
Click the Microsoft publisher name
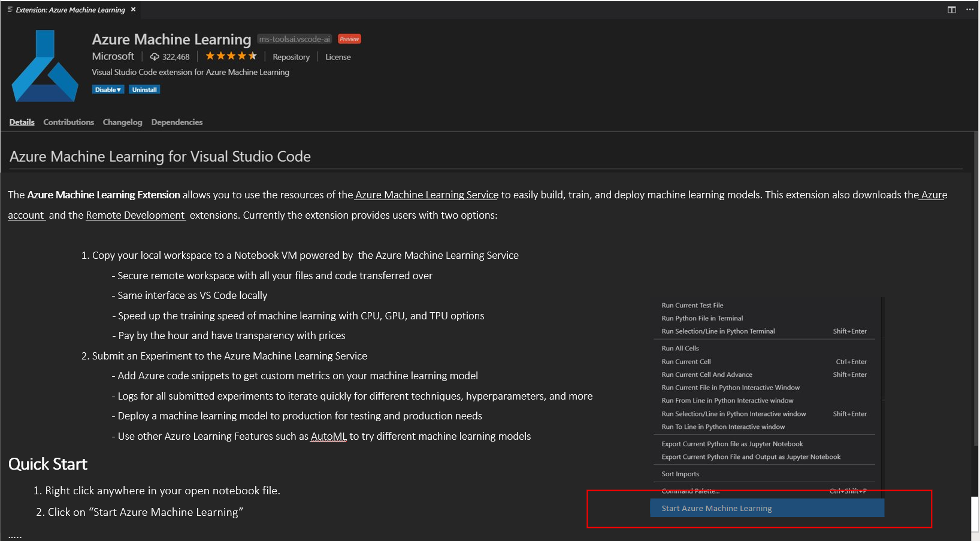point(113,56)
